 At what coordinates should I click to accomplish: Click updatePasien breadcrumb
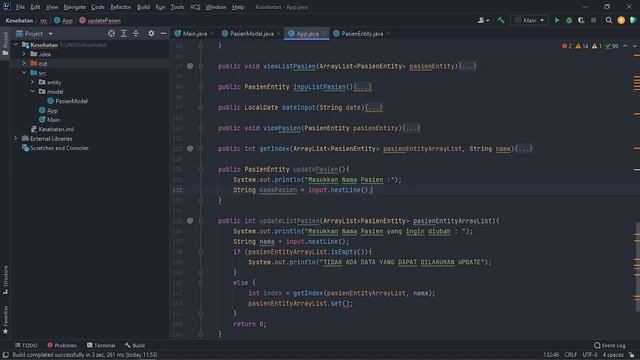click(x=100, y=20)
